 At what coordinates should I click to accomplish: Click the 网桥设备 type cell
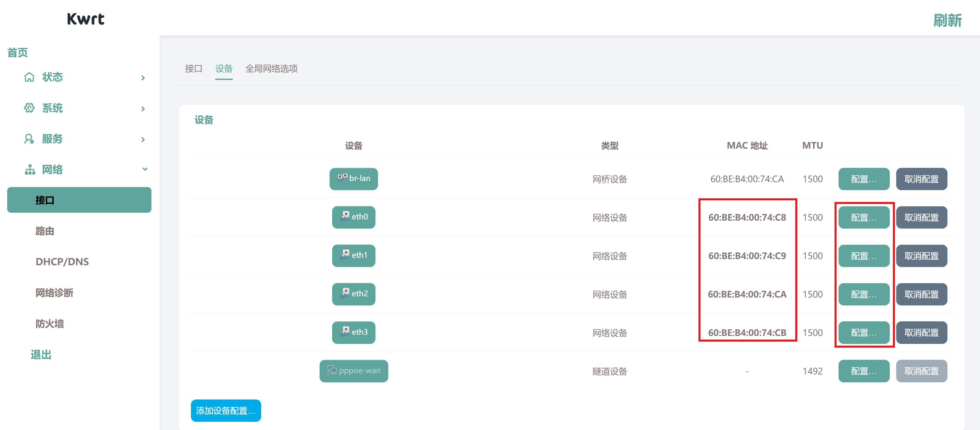pyautogui.click(x=609, y=179)
